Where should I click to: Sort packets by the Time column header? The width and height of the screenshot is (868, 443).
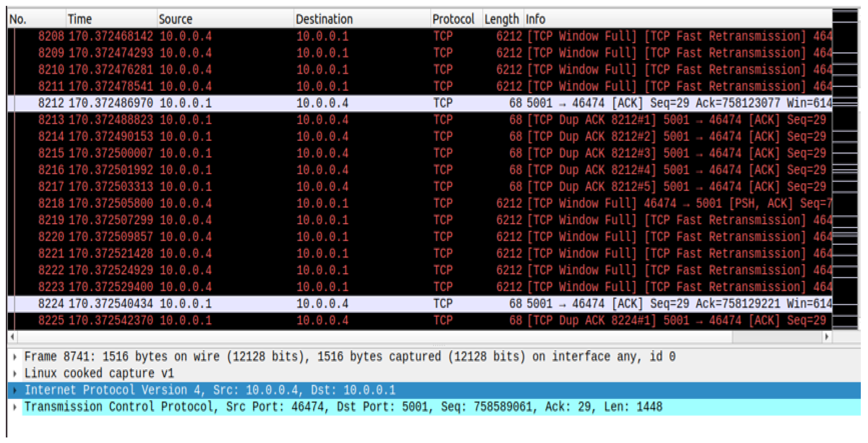pos(80,19)
